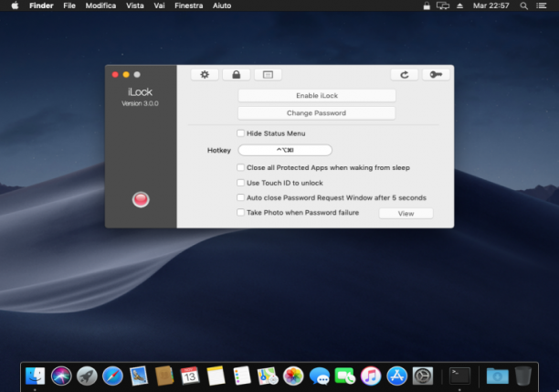Viewport: 559px width, 392px height.
Task: Close the iLock window with red button
Action: tap(115, 75)
